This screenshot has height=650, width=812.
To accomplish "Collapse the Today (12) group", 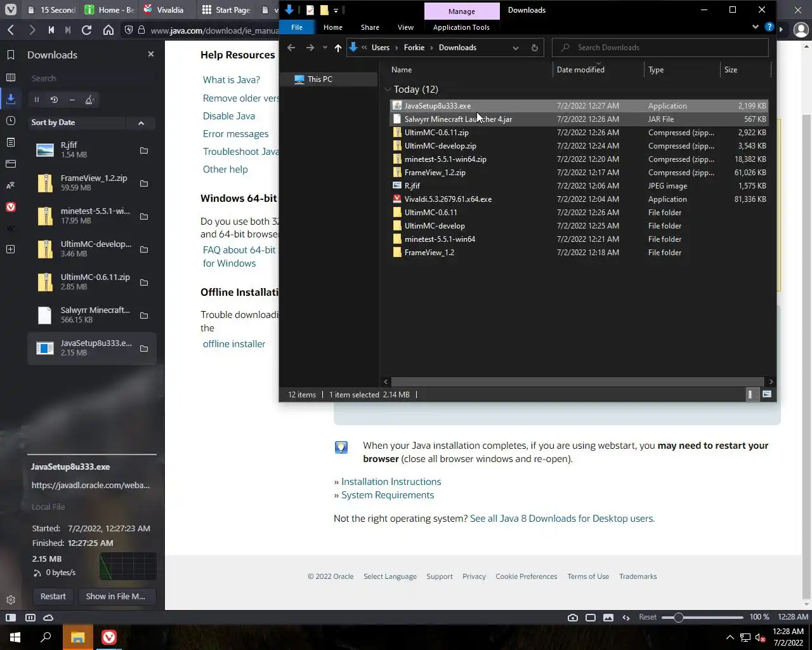I will pyautogui.click(x=387, y=90).
